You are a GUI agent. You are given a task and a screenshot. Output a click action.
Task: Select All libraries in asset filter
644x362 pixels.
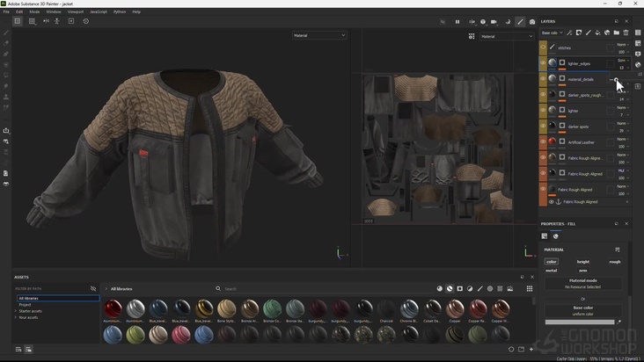58,298
